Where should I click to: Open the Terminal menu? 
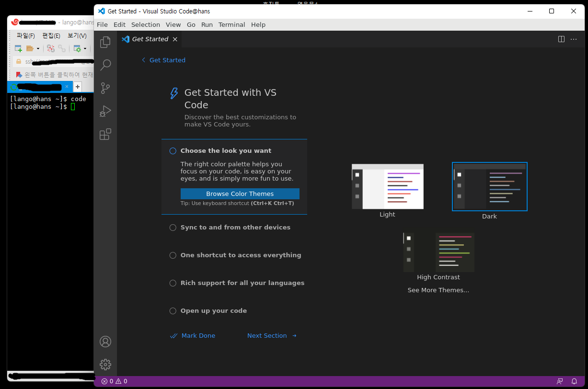(x=232, y=24)
